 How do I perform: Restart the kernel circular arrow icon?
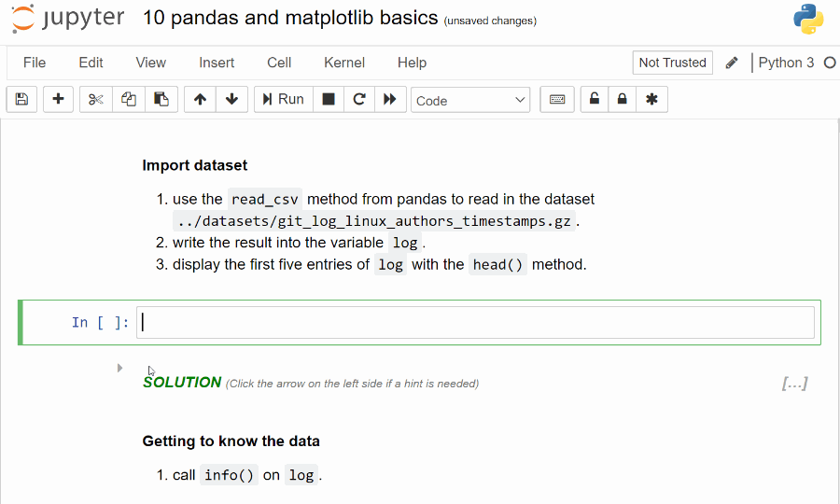click(359, 99)
